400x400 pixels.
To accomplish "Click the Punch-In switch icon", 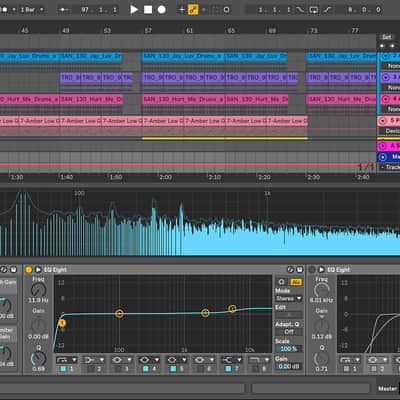I will coord(300,10).
